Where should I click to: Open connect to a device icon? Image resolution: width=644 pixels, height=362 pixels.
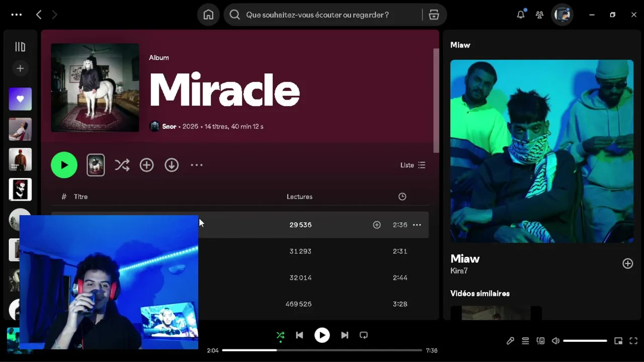click(x=540, y=341)
